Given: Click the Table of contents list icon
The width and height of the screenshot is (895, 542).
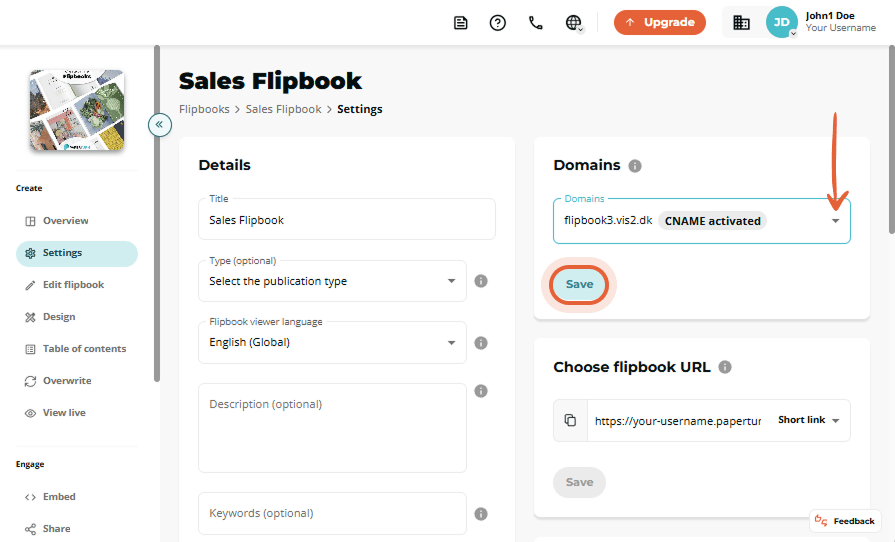Looking at the screenshot, I should pos(30,349).
